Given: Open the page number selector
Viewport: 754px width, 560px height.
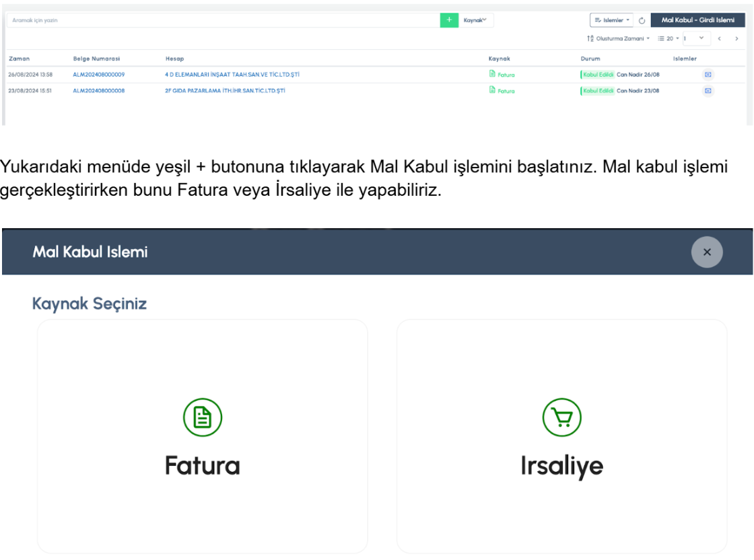Looking at the screenshot, I should (696, 38).
